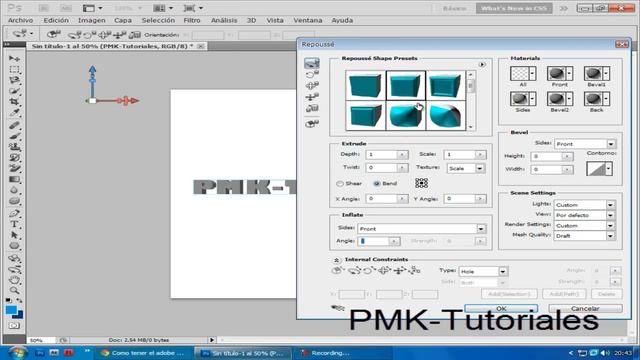Open the Sides material picker dropdown
Screen dimensions: 640x360
click(532, 99)
